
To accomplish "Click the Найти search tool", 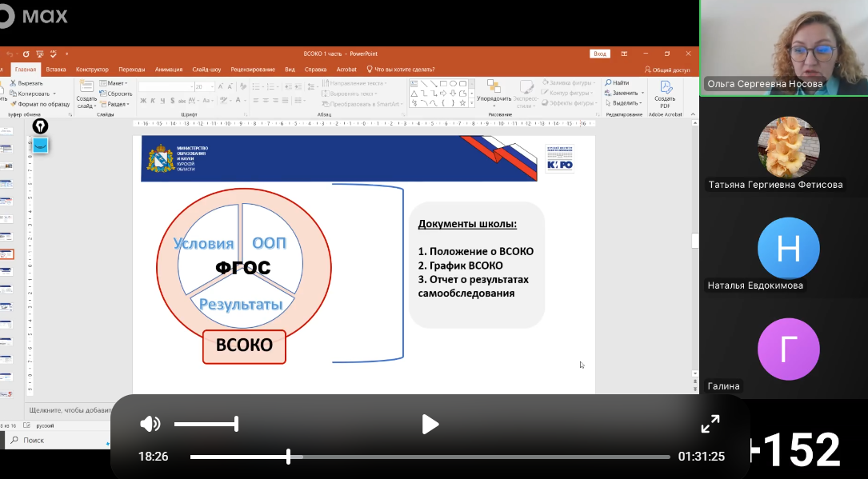I will [x=617, y=82].
